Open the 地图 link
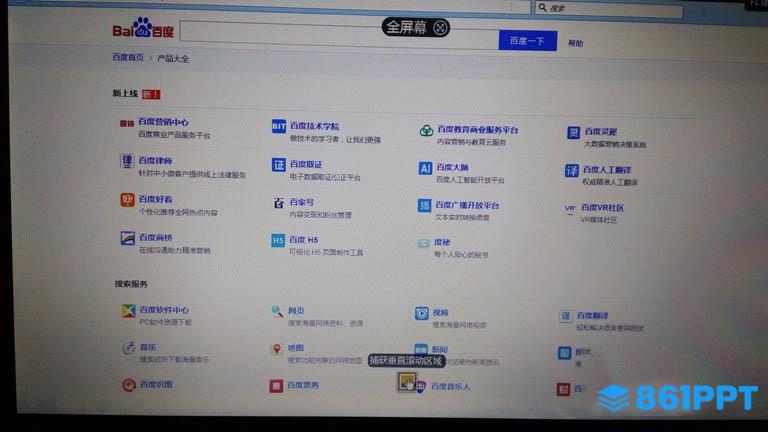This screenshot has width=768, height=432. pyautogui.click(x=296, y=348)
